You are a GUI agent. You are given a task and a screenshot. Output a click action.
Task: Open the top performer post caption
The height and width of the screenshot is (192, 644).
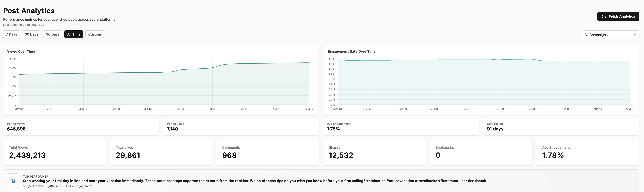pyautogui.click(x=254, y=181)
